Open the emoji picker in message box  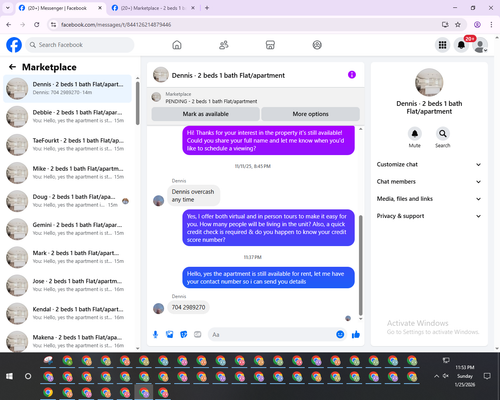(340, 334)
